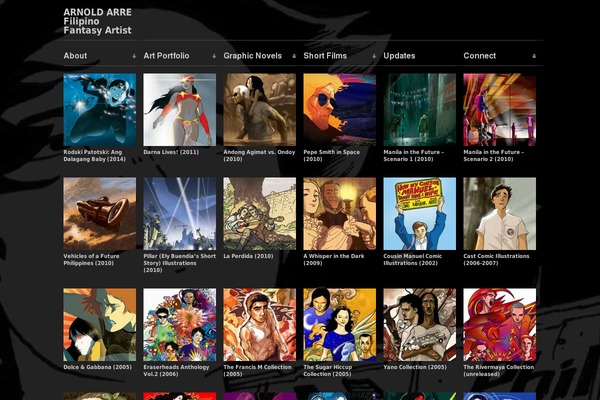This screenshot has width=600, height=400.
Task: Open the Darna Lives! thumbnail image
Action: (x=179, y=110)
